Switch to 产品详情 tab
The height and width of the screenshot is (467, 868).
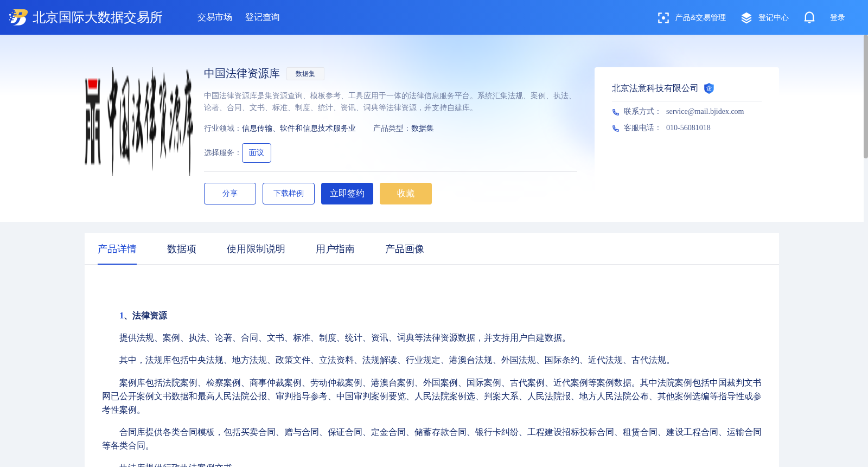click(x=117, y=249)
